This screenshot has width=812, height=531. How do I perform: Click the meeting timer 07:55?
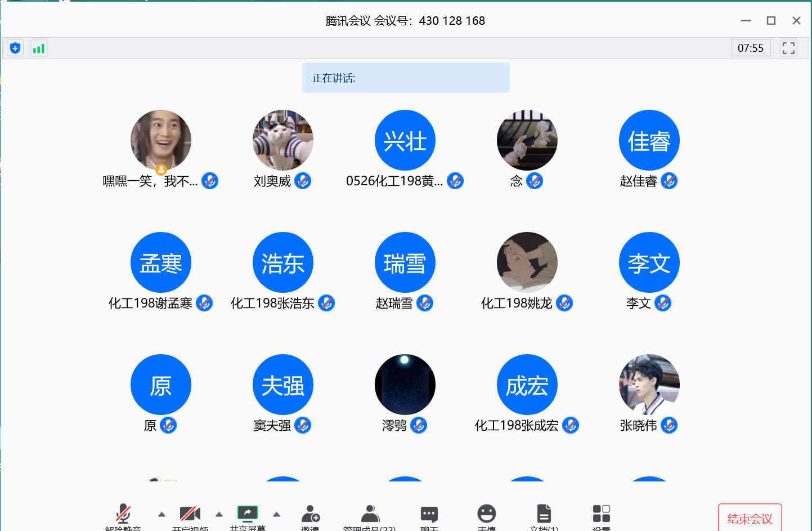tap(751, 48)
